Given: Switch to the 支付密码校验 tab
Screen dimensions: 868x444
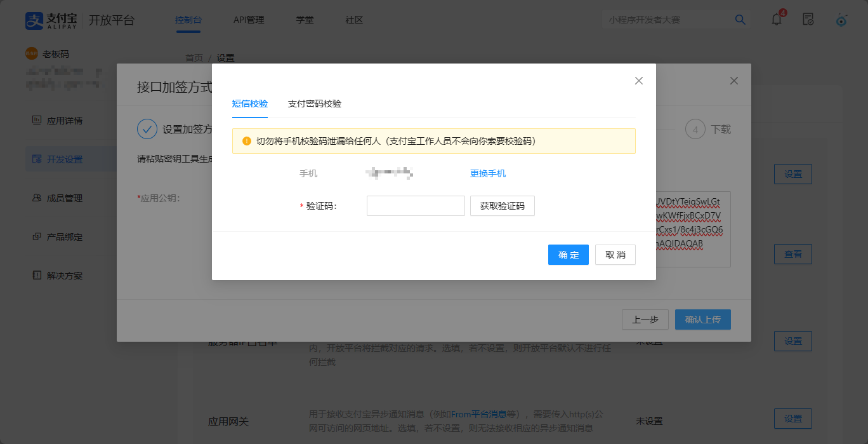Looking at the screenshot, I should tap(315, 104).
